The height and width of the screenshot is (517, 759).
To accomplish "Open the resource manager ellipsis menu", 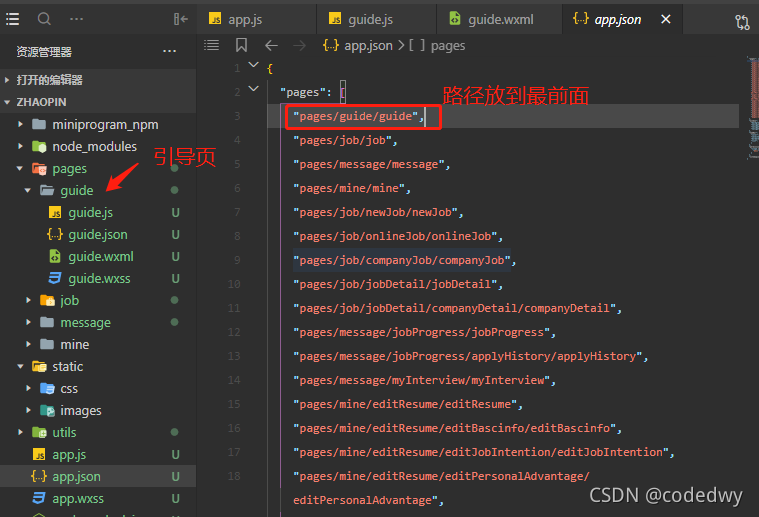I will pos(169,51).
